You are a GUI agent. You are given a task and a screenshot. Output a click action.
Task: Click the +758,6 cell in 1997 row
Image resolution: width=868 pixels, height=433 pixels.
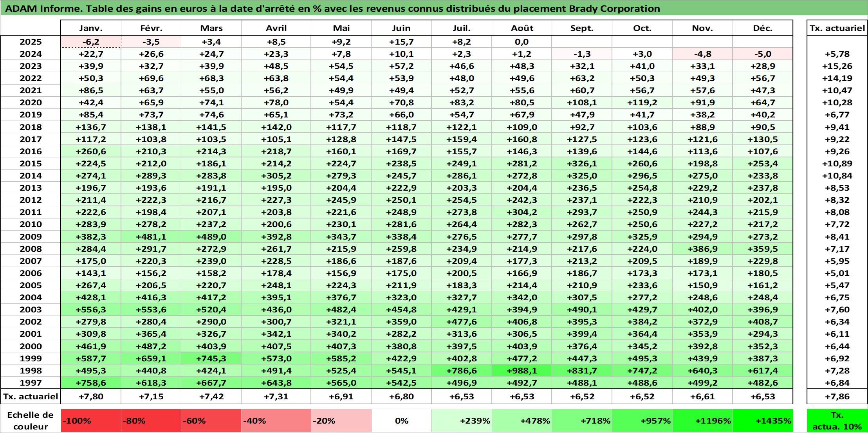(x=91, y=383)
